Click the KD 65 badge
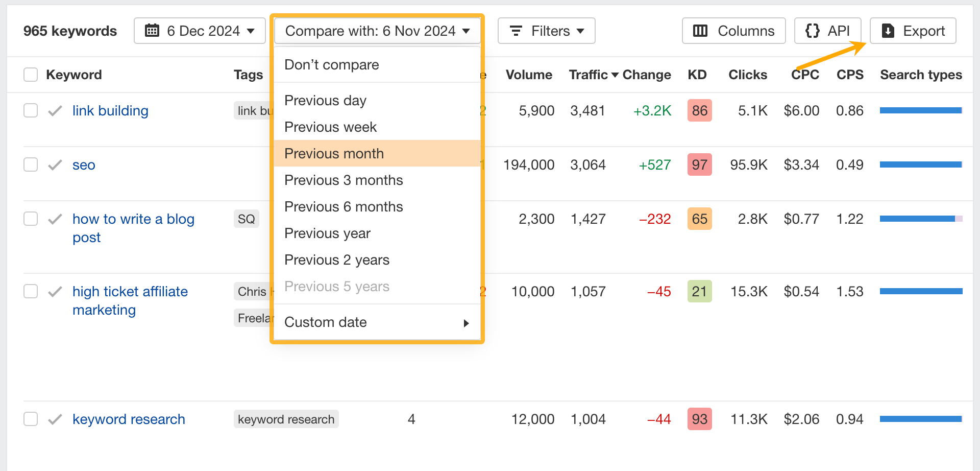The height and width of the screenshot is (471, 980). tap(699, 219)
